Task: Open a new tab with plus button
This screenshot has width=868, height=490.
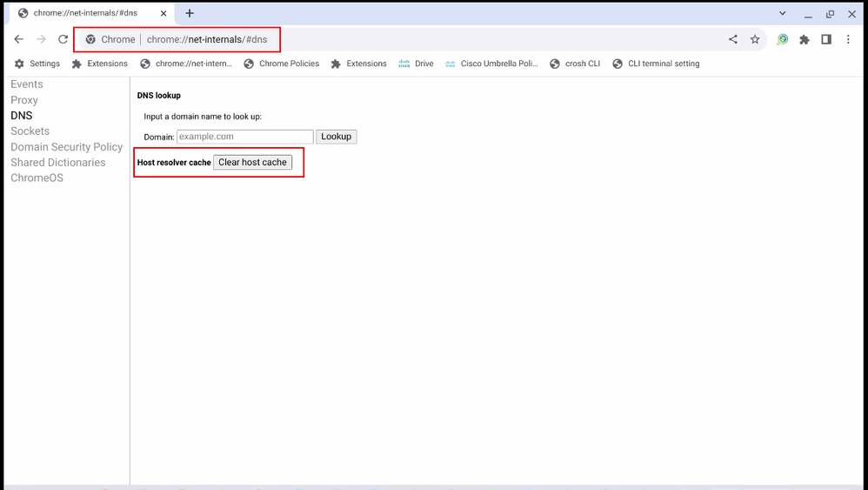Action: [x=190, y=13]
